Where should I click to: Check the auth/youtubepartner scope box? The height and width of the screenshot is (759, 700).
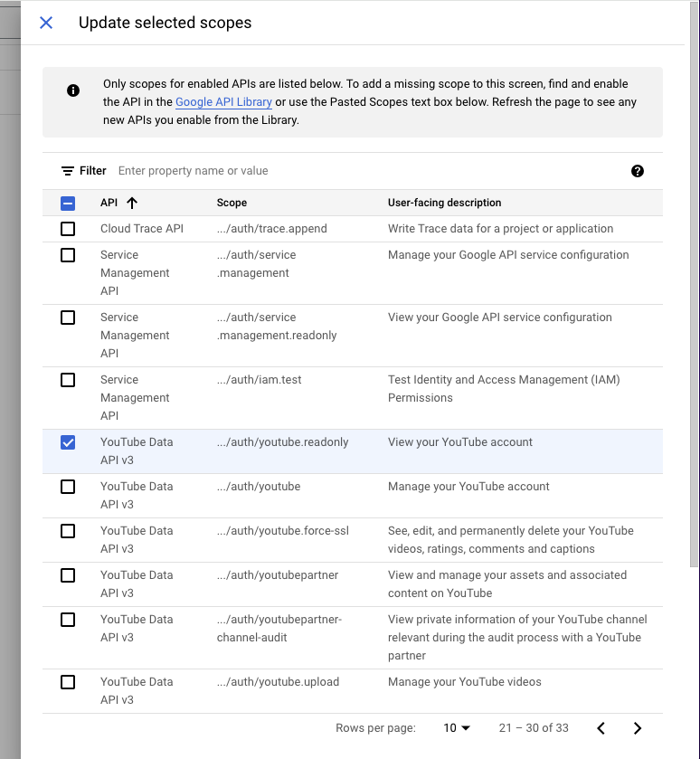coord(68,575)
